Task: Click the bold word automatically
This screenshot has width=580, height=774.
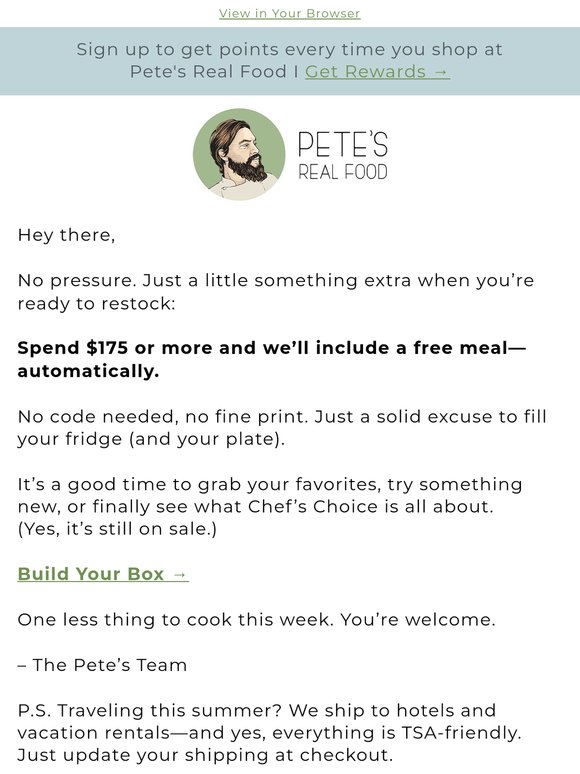Action: coord(88,371)
